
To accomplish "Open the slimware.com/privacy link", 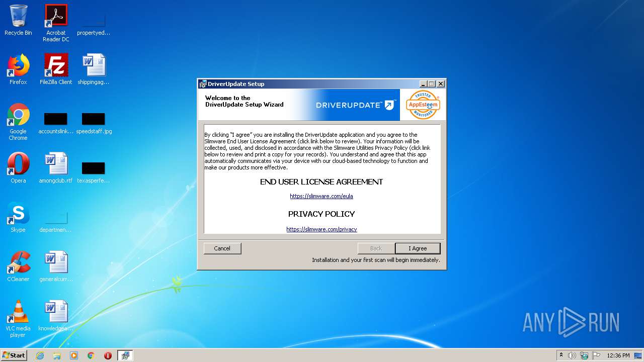I will pos(321,229).
